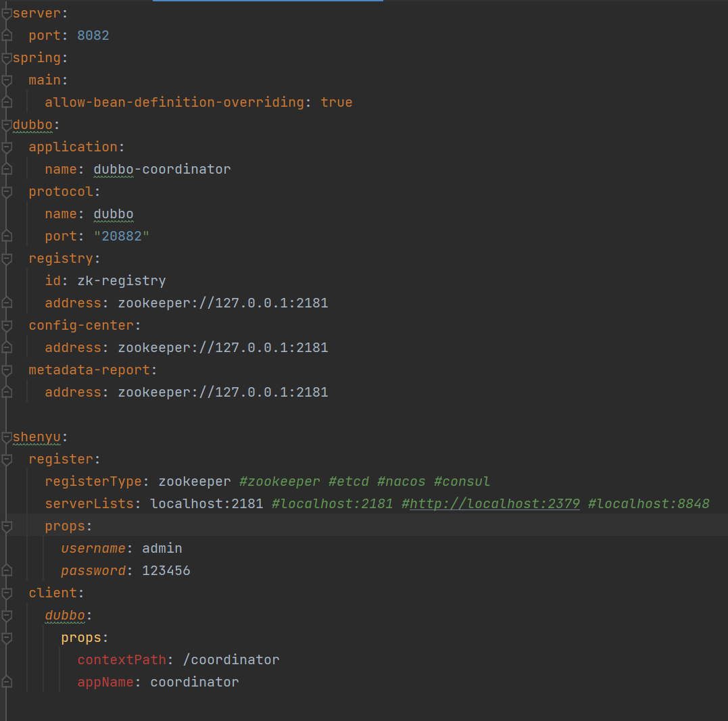Click the 'zk-registry' id value

(121, 281)
